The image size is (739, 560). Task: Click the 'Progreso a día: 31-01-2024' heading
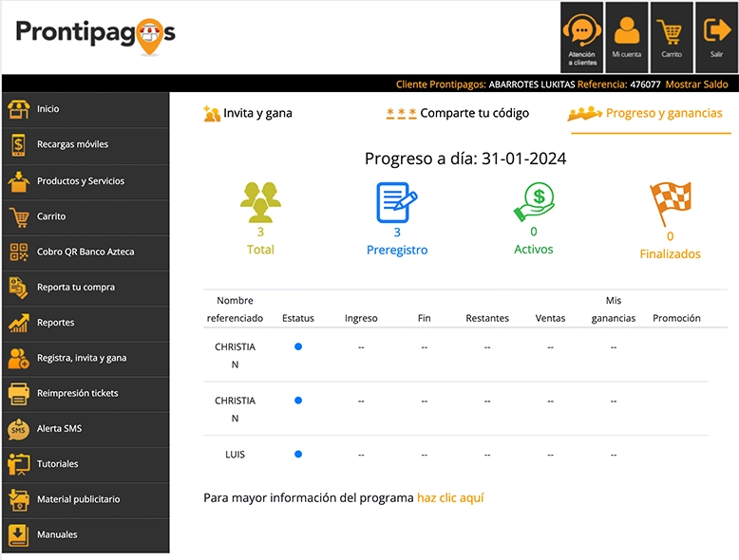point(465,159)
